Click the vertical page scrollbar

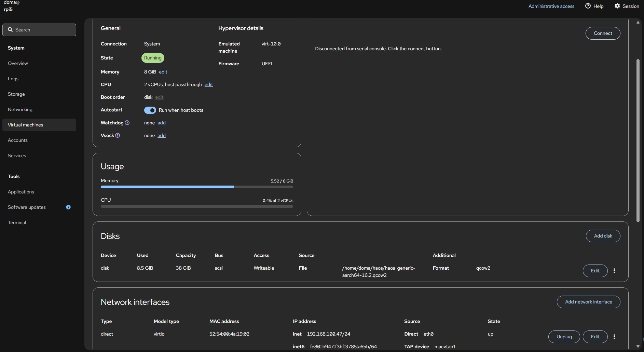click(638, 140)
